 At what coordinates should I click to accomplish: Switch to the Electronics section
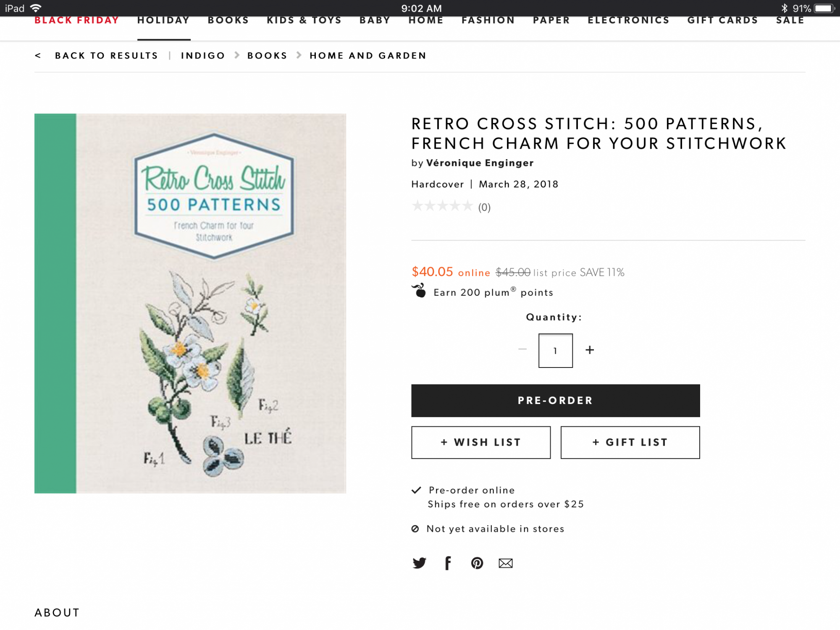pyautogui.click(x=628, y=21)
